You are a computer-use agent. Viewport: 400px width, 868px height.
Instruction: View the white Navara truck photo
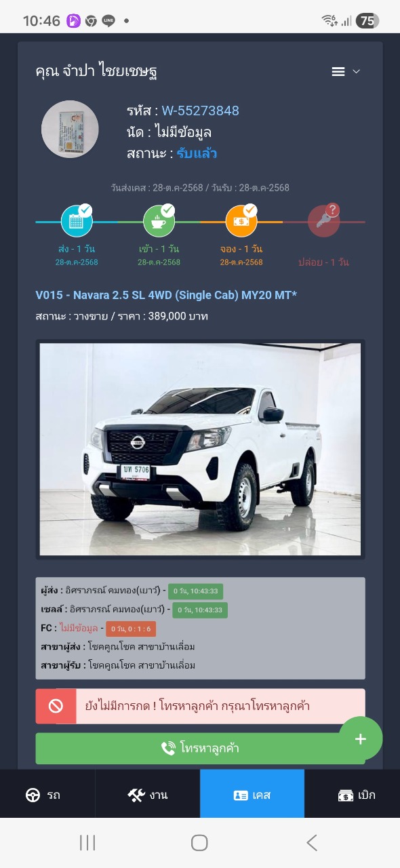200,449
